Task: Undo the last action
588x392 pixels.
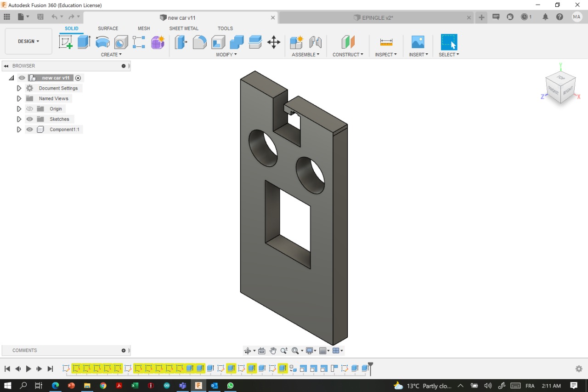Action: coord(55,17)
